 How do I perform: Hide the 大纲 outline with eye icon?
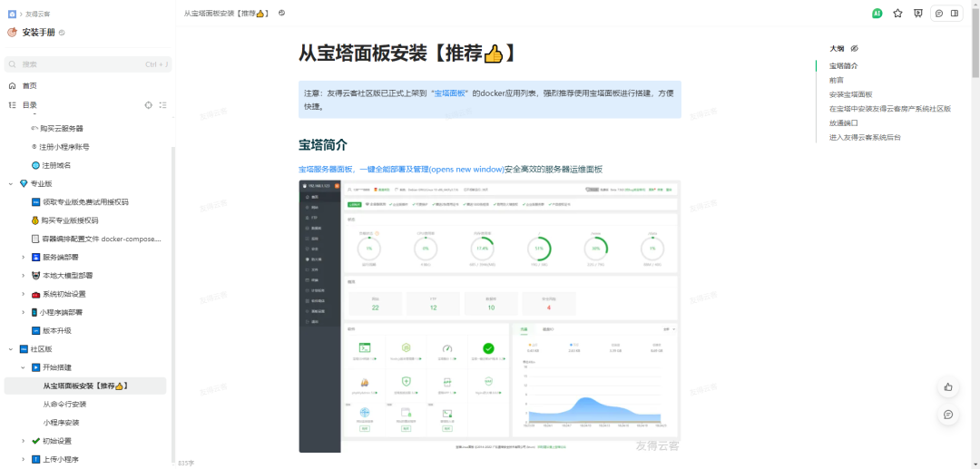coord(855,48)
